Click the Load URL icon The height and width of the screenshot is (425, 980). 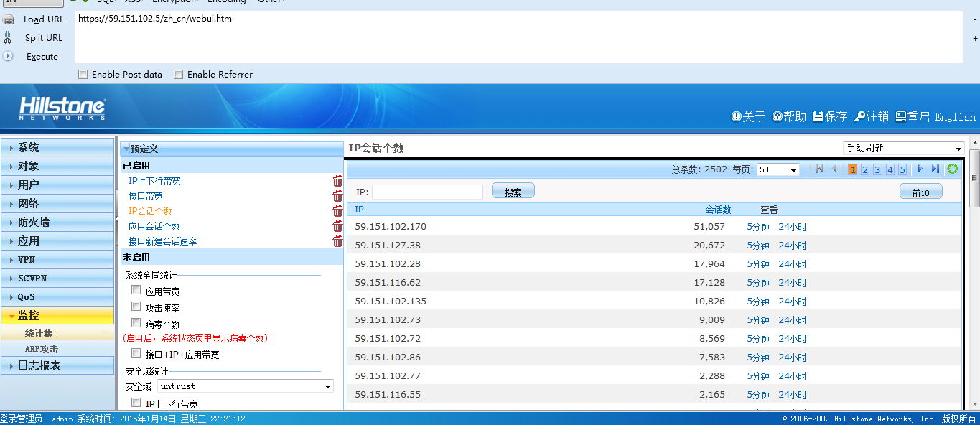(x=9, y=19)
